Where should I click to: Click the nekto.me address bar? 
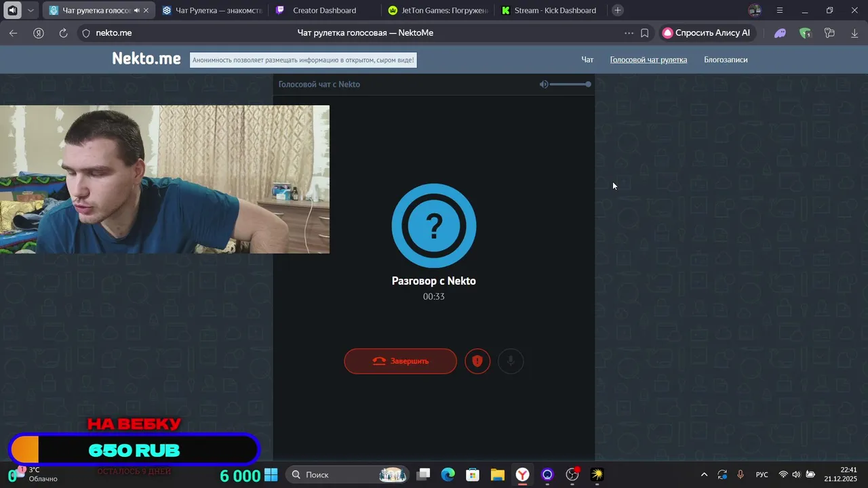coord(365,33)
